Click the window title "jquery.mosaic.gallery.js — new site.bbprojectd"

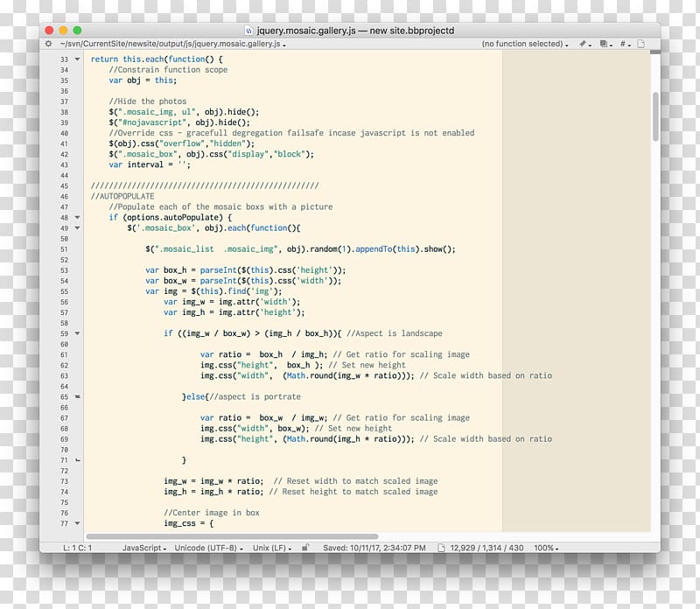click(x=355, y=31)
